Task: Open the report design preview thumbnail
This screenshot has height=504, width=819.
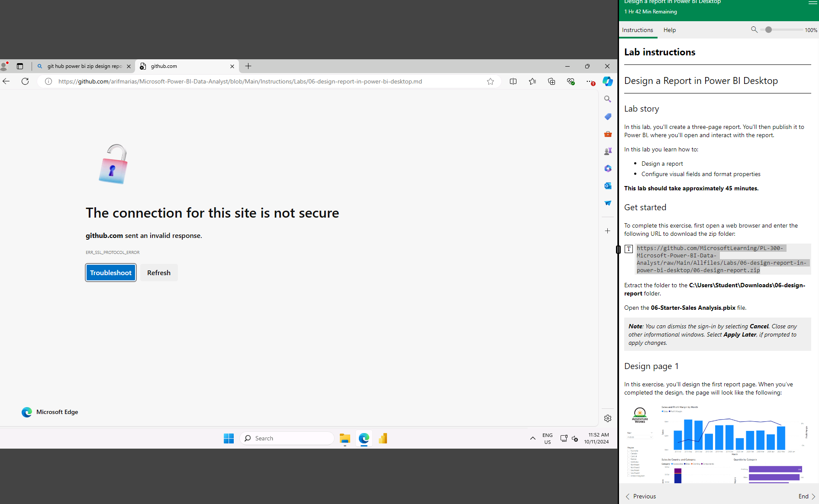Action: coord(718,444)
